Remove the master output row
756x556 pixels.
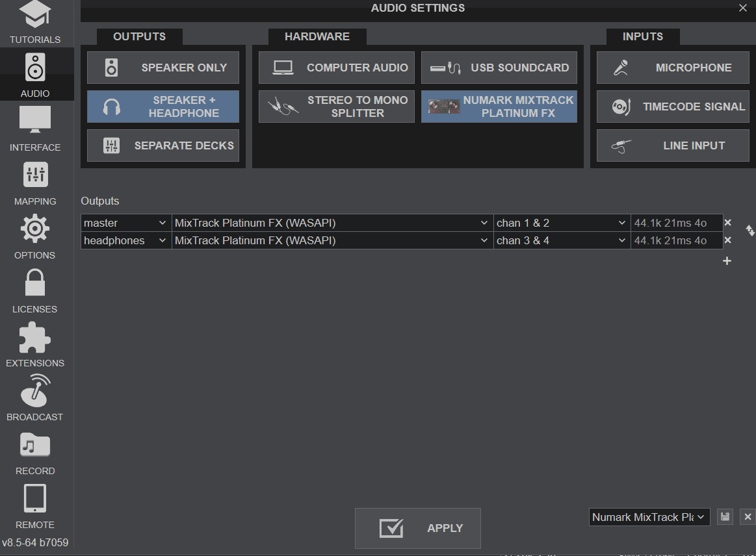(727, 223)
